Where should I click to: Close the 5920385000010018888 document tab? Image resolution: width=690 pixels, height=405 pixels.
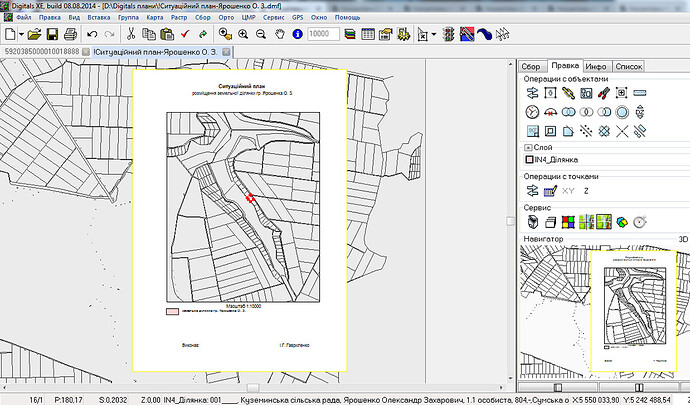tap(86, 52)
